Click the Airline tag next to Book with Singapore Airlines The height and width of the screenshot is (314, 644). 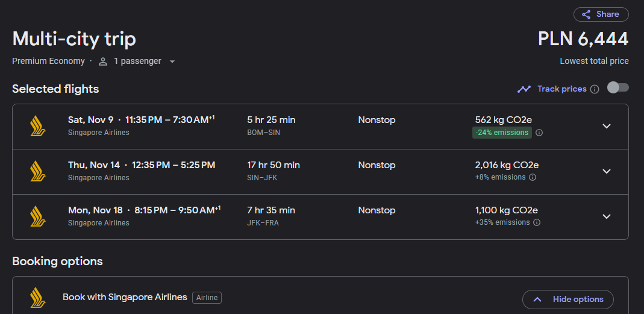[207, 298]
